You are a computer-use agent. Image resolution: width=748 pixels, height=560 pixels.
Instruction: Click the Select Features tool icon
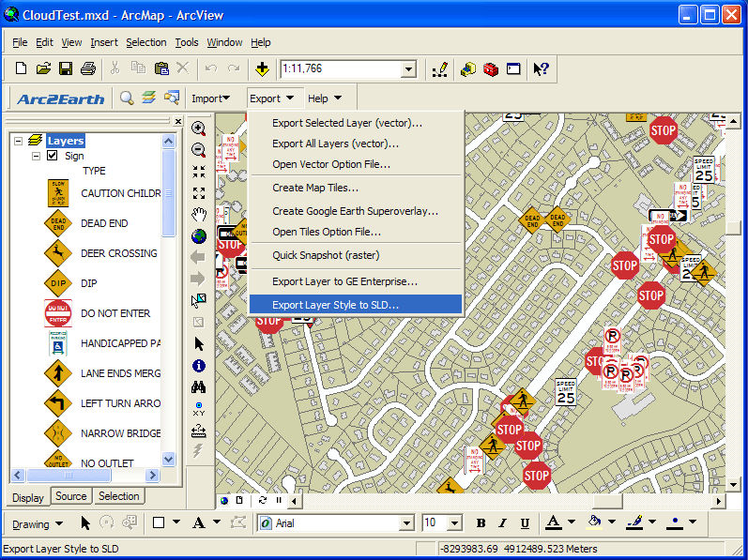coord(199,301)
